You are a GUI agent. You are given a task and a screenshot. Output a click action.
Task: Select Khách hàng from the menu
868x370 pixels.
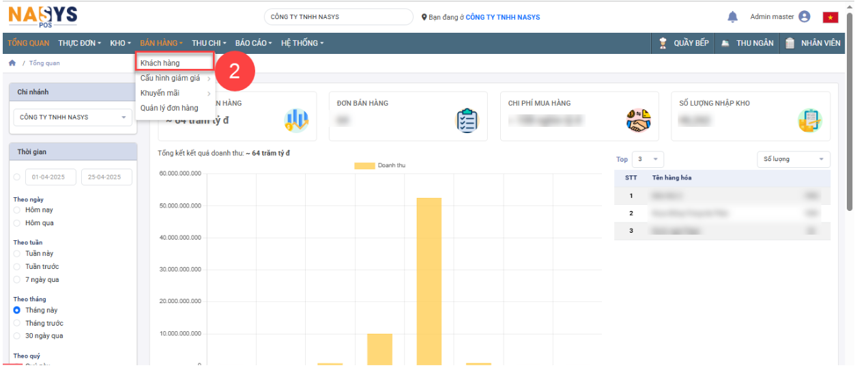pyautogui.click(x=160, y=63)
